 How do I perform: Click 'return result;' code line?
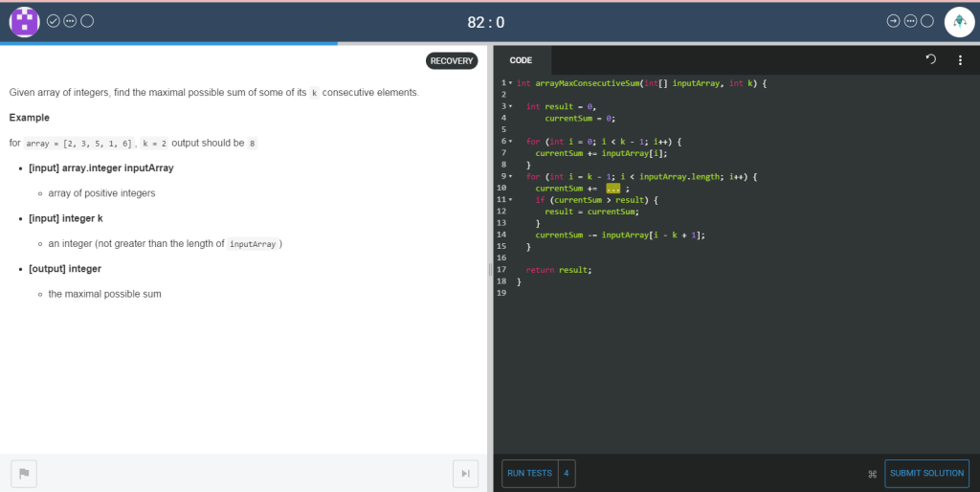point(559,270)
